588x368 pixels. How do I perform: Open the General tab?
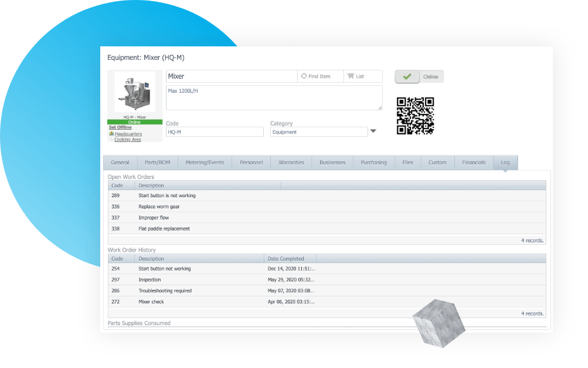[x=120, y=162]
